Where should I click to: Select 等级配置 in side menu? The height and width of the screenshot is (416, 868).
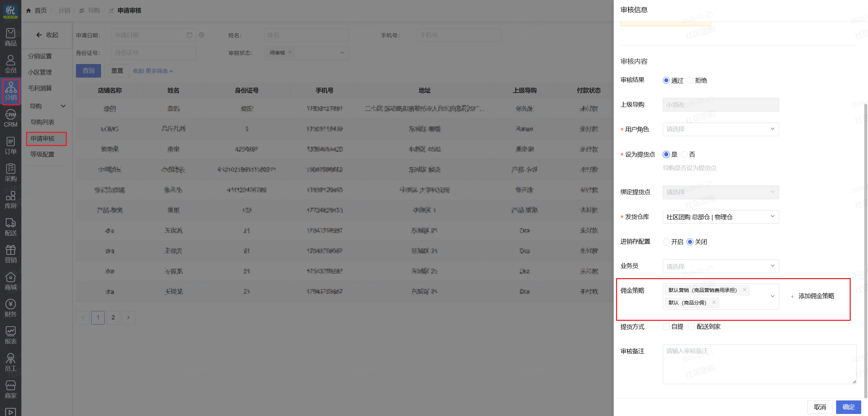[x=42, y=154]
